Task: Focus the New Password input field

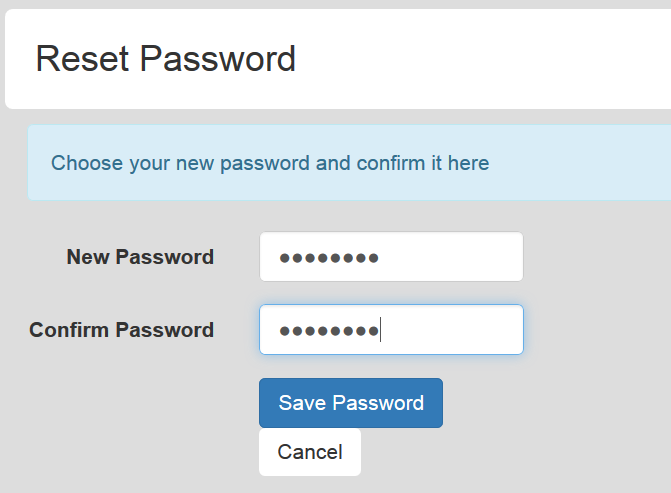Action: click(x=390, y=257)
